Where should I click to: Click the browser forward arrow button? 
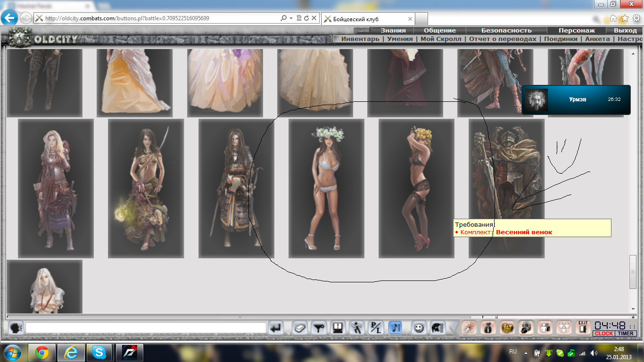25,18
